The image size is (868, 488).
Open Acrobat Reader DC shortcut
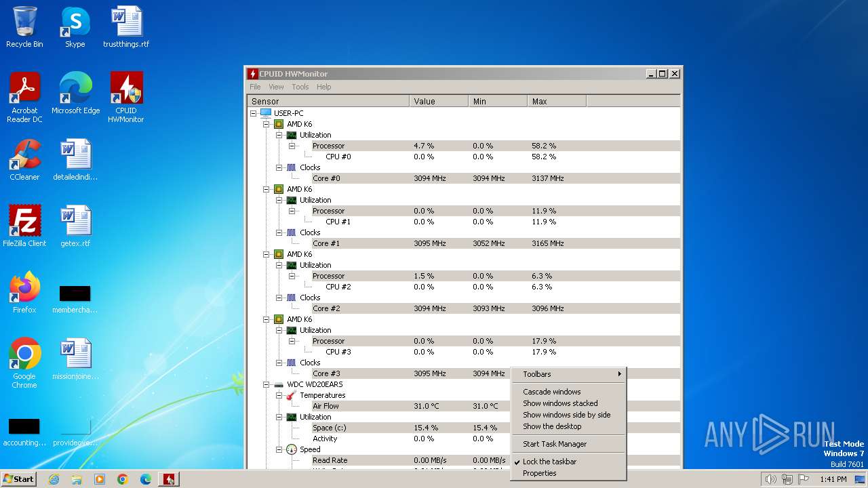[x=24, y=97]
